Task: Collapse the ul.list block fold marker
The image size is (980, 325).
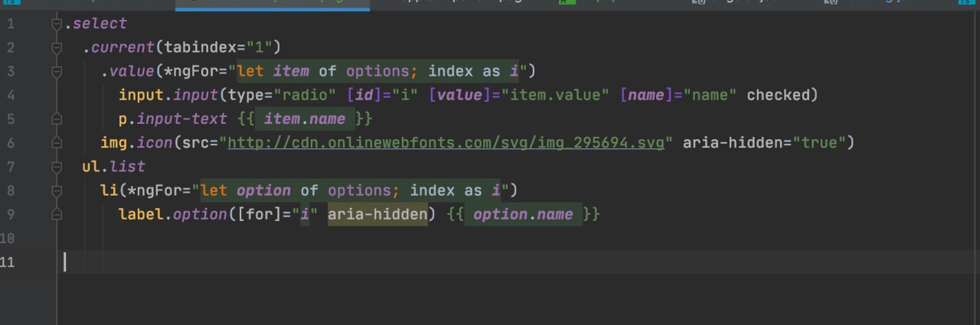Action: 56,167
